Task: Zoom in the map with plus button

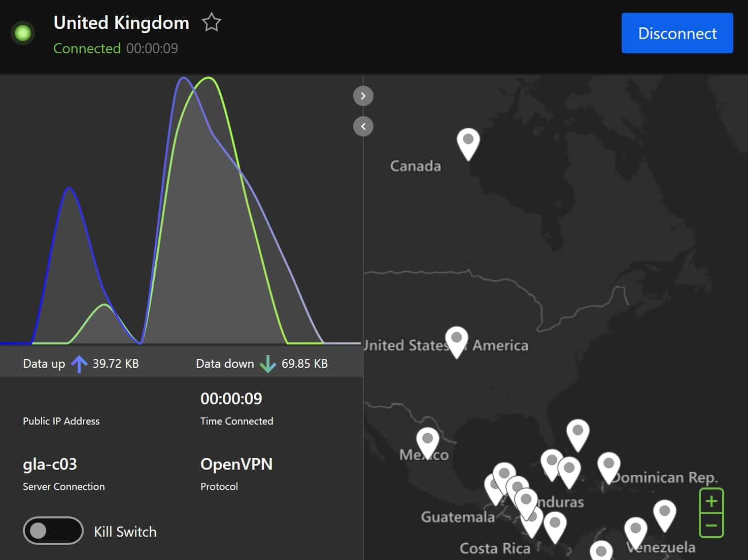Action: click(711, 501)
